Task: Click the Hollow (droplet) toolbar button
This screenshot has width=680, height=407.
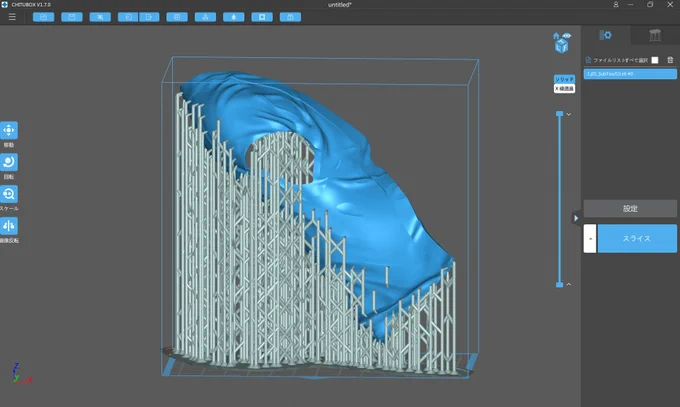Action: pos(234,17)
